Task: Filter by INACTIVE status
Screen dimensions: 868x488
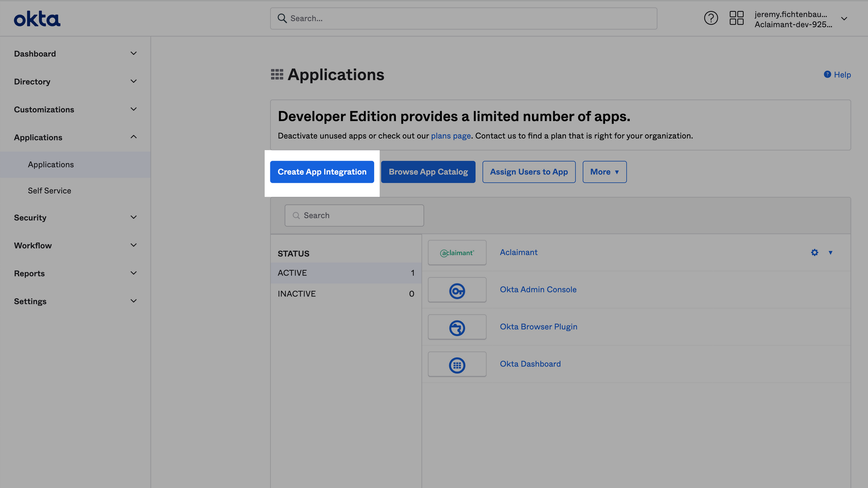Action: tap(346, 294)
